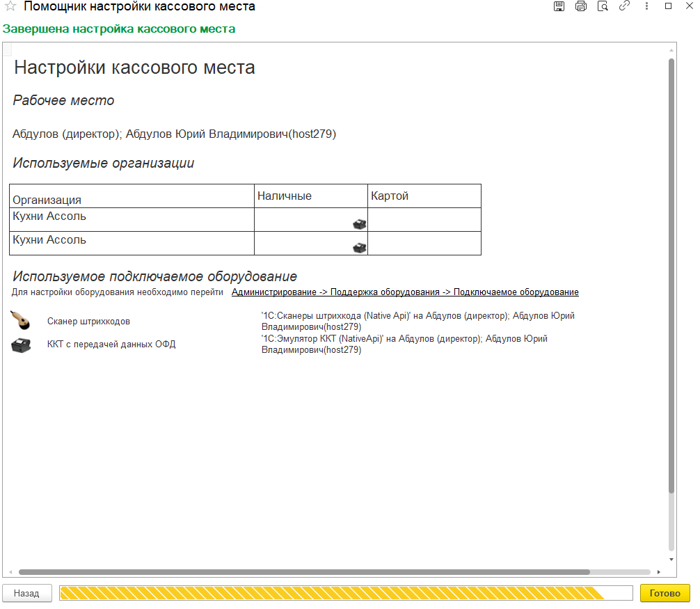
Task: Click the cash register icon in the second Кухни Ассоль row
Action: click(x=359, y=248)
